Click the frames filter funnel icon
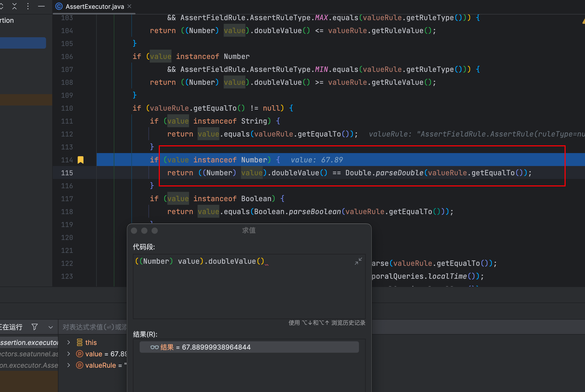 tap(35, 327)
